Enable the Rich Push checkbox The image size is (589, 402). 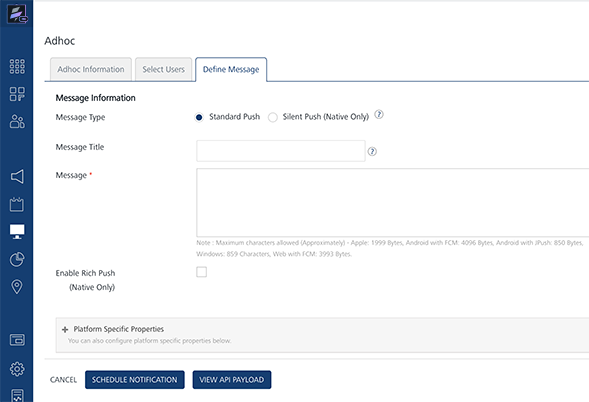point(201,272)
